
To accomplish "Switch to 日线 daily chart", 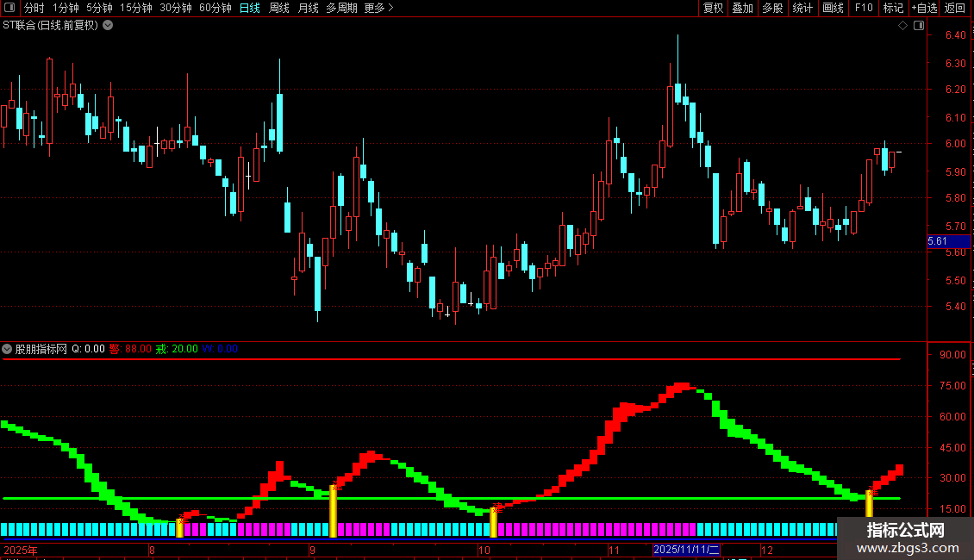I will (250, 8).
